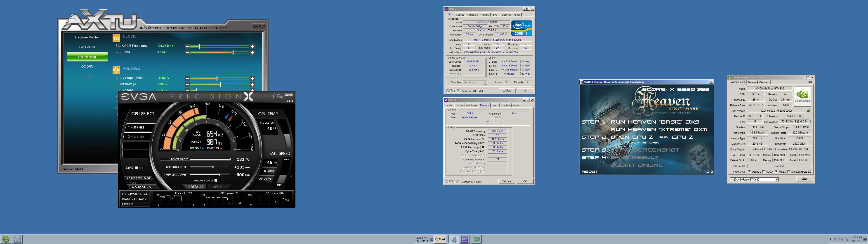Open OC DNA in AXTU sidebar

(87, 66)
